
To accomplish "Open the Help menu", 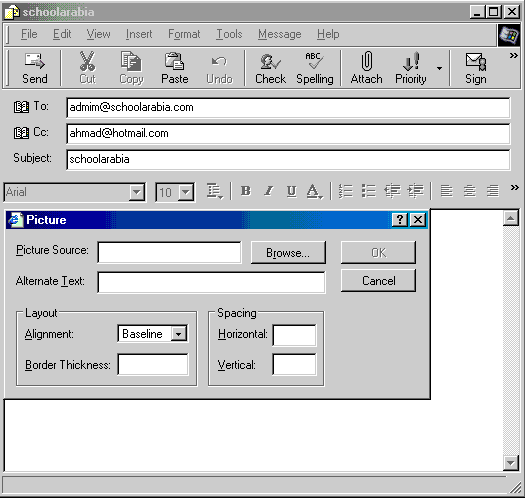I will click(x=328, y=34).
